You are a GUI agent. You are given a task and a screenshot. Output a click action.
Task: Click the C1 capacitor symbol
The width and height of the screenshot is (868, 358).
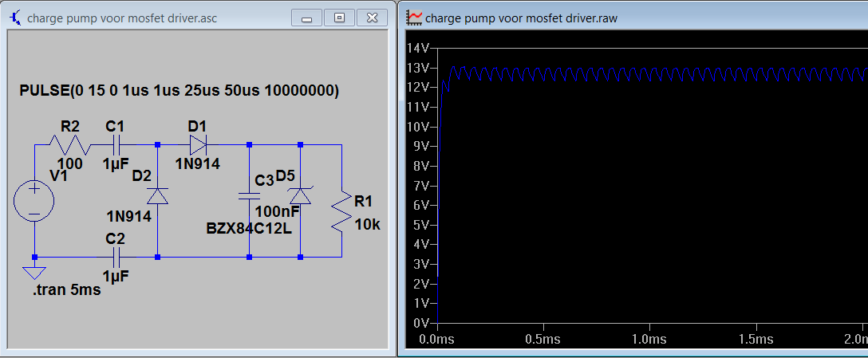point(116,145)
